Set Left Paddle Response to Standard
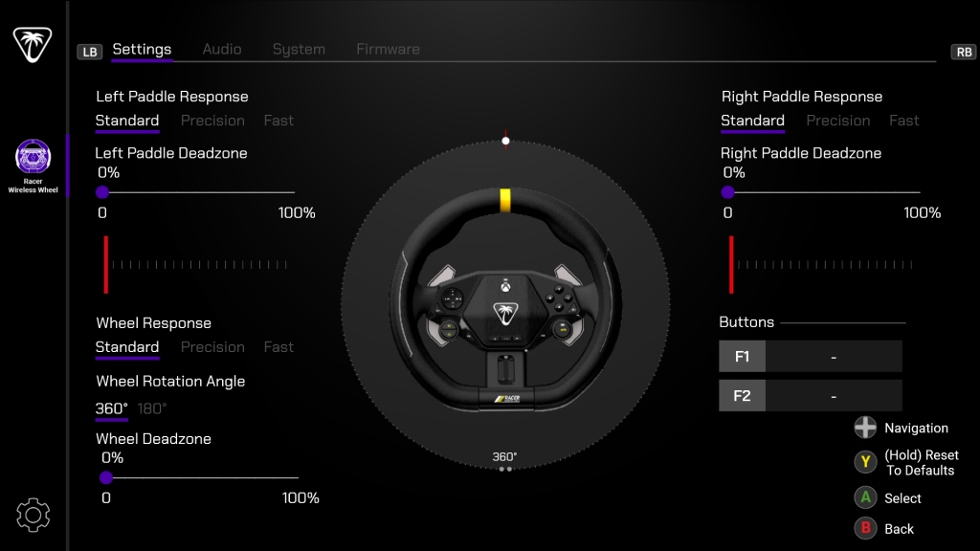The image size is (980, 551). [127, 121]
